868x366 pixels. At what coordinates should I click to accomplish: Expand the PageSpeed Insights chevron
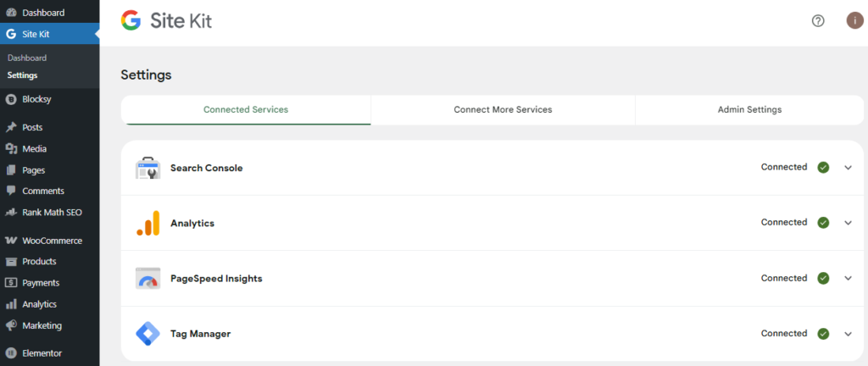pos(848,278)
